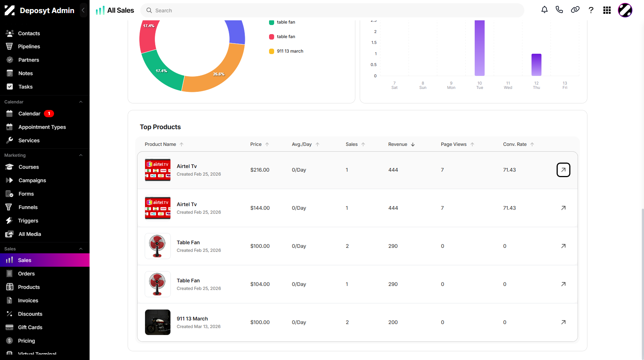Viewport: 644px width, 360px height.
Task: Open the notifications bell icon
Action: [x=544, y=10]
